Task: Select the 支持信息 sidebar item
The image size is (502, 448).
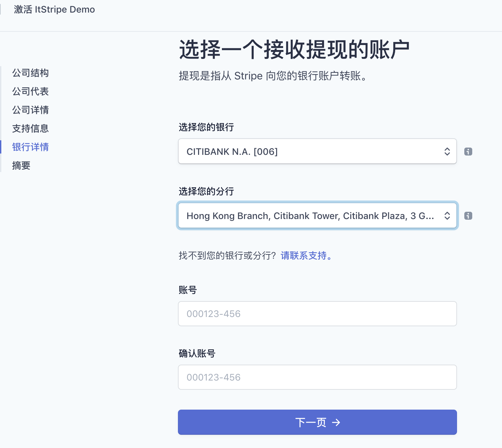Action: pos(30,128)
